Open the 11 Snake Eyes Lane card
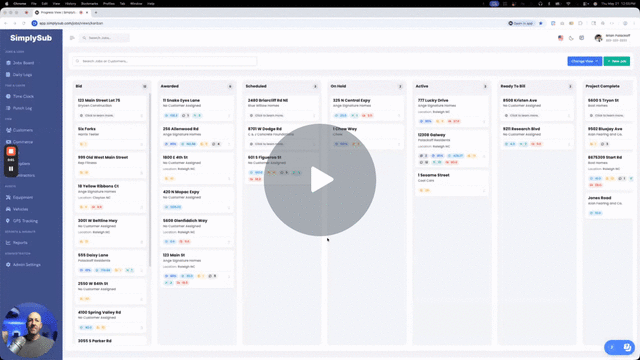Viewport: 640px width, 360px height. tap(197, 108)
